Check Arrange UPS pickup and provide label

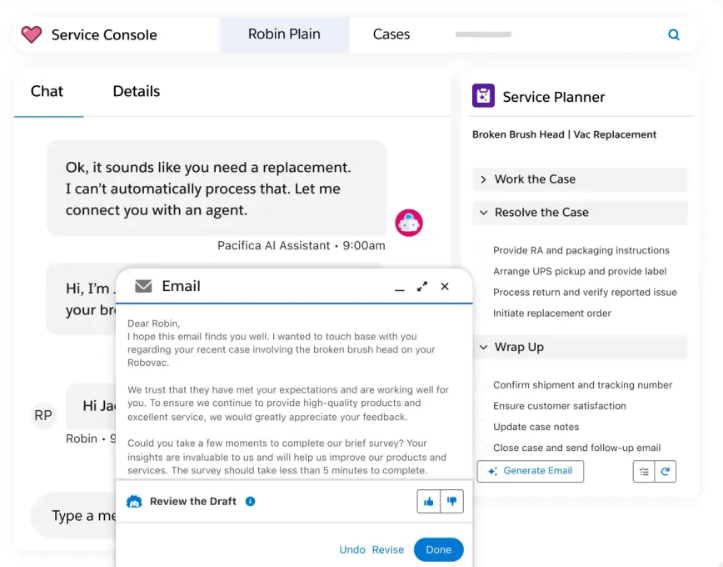pos(481,271)
